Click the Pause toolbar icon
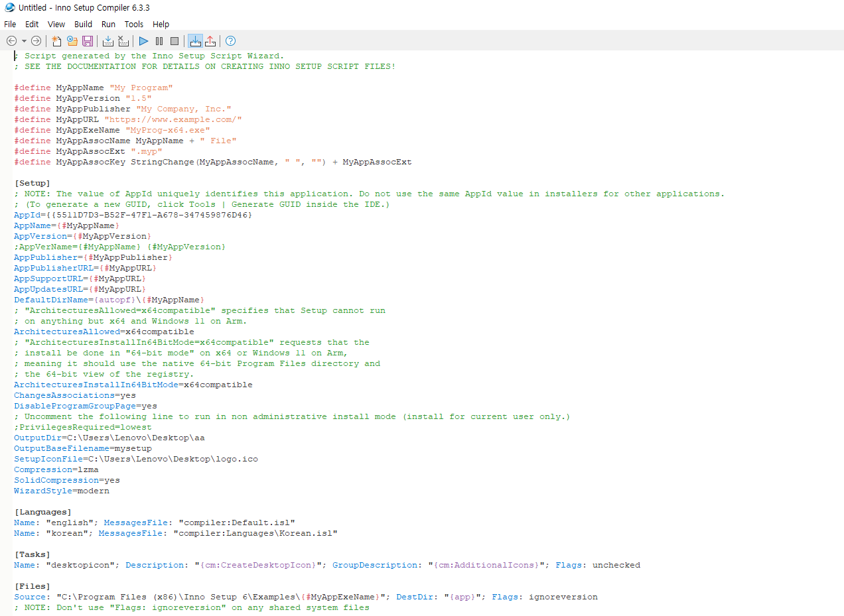 click(159, 41)
